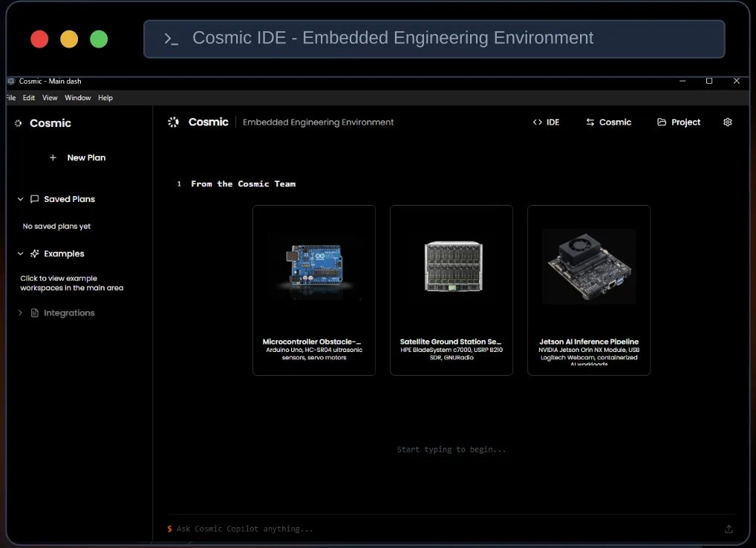The height and width of the screenshot is (548, 756).
Task: Open the Edit menu
Action: [29, 98]
